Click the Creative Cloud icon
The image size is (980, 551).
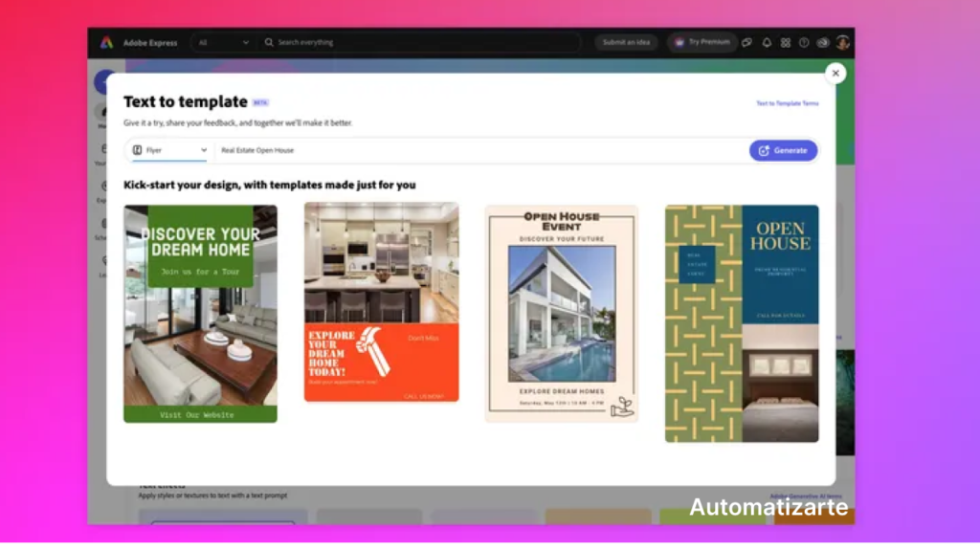[823, 42]
